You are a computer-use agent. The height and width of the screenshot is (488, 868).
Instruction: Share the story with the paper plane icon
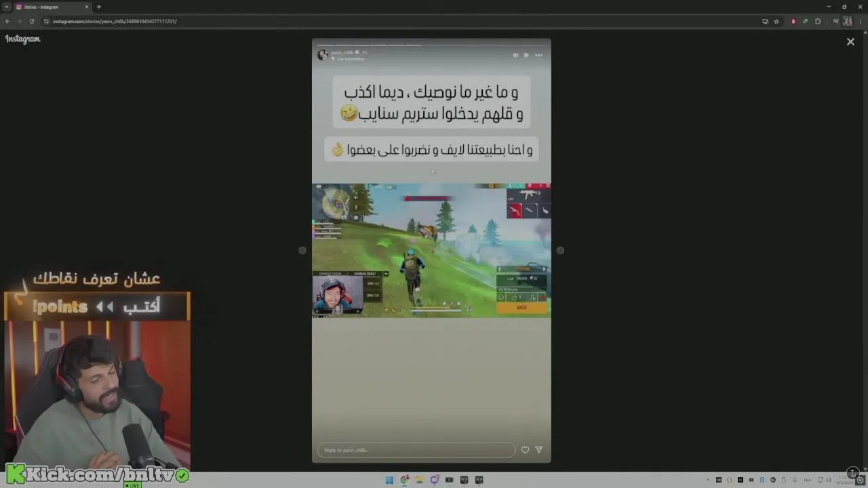pyautogui.click(x=539, y=450)
